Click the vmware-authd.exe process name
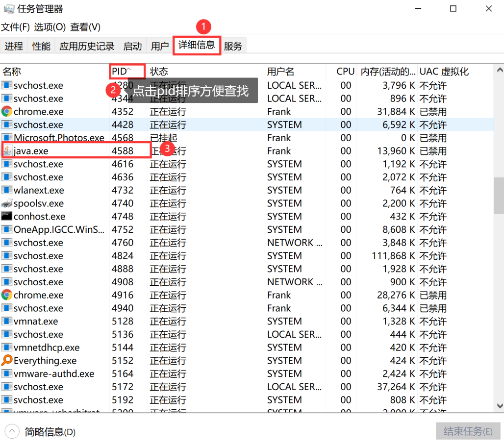The image size is (504, 447). (54, 374)
